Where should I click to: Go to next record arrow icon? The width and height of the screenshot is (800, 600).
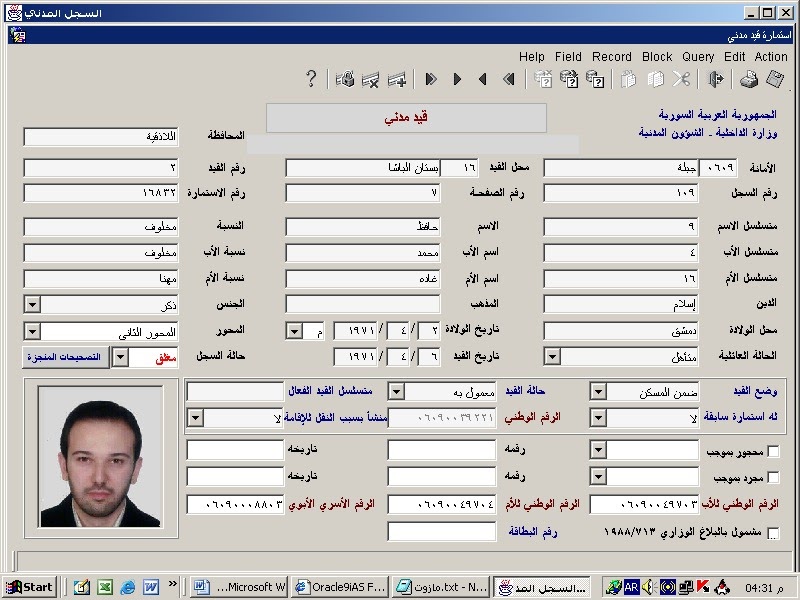pyautogui.click(x=457, y=79)
